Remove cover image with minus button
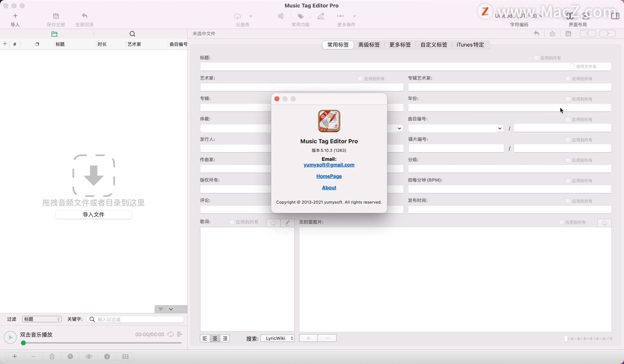 tap(327, 338)
